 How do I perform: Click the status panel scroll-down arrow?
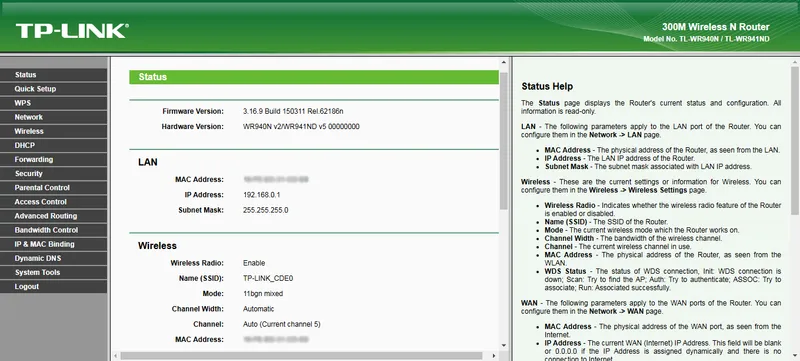504,345
